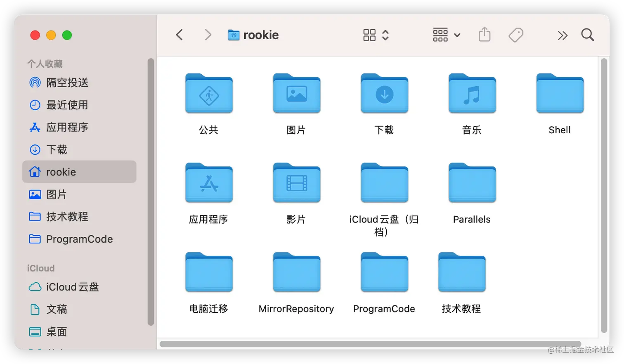Select the iCloud云盘 (归档) folder icon
Image resolution: width=624 pixels, height=364 pixels.
[384, 183]
